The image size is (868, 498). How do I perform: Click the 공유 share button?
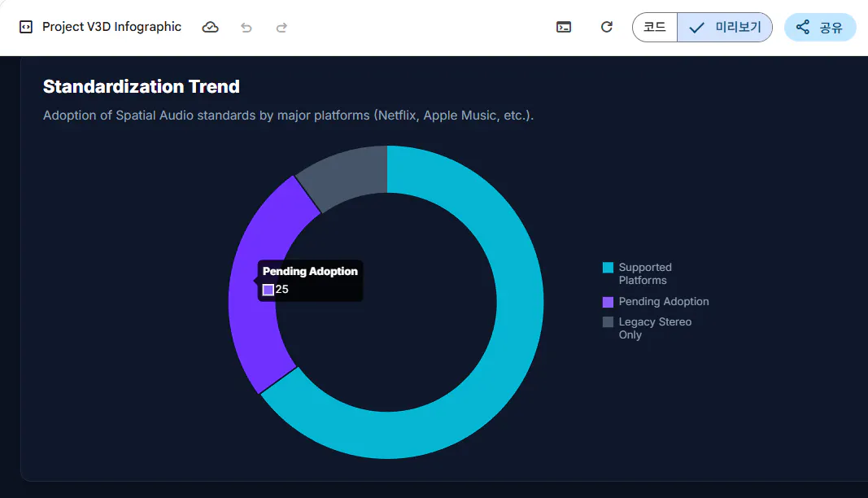pos(820,27)
